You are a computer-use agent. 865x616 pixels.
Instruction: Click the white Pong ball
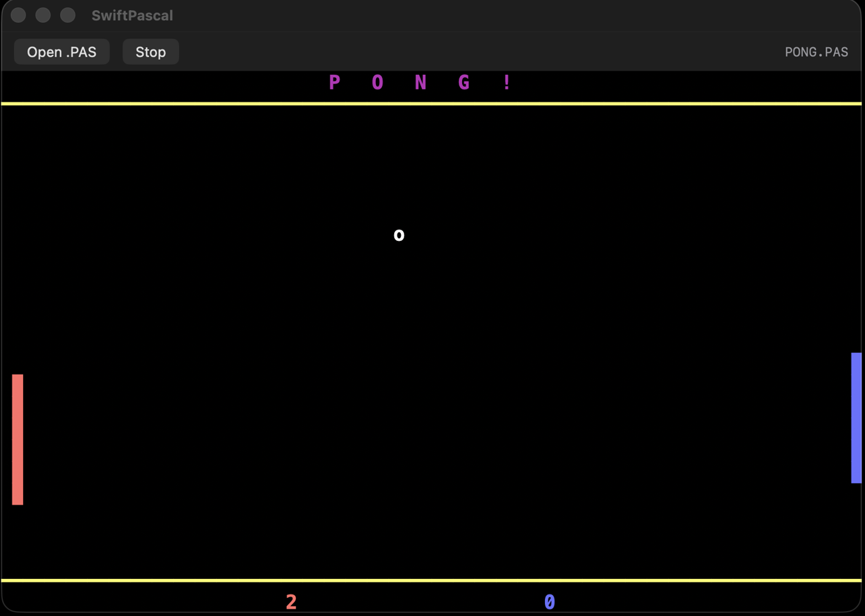click(399, 235)
